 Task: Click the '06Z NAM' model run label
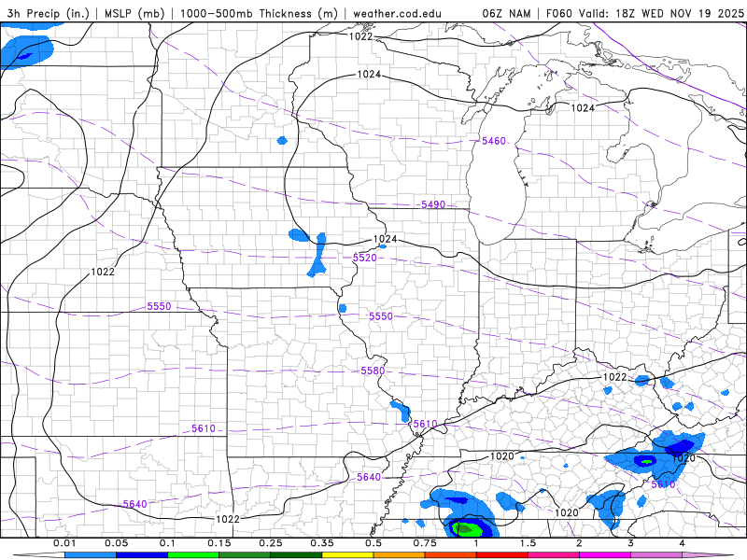tap(506, 13)
